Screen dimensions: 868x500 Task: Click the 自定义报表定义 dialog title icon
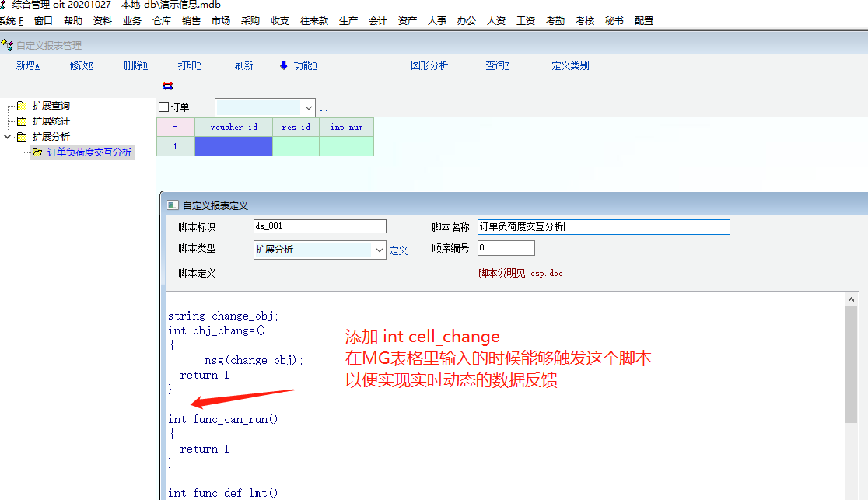[173, 205]
